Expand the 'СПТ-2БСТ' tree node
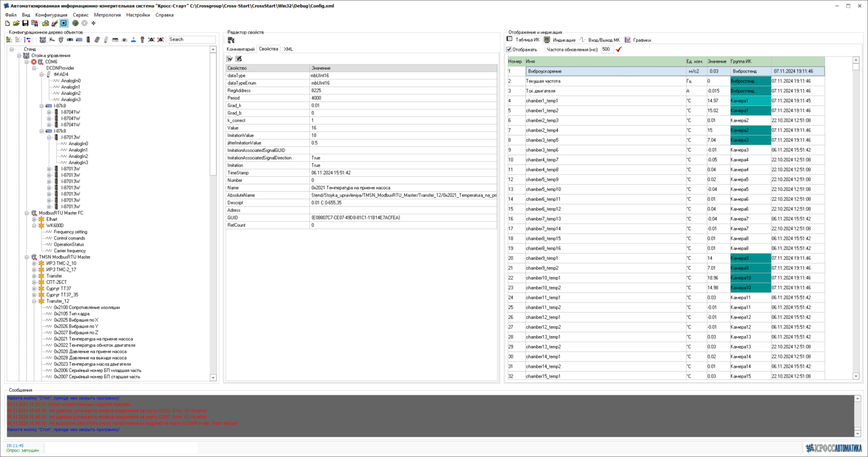The width and height of the screenshot is (868, 457). [34, 282]
